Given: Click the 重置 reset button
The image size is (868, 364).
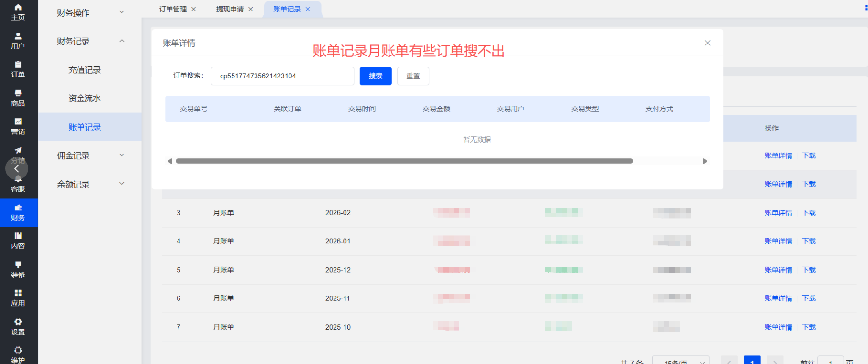Looking at the screenshot, I should pos(413,76).
